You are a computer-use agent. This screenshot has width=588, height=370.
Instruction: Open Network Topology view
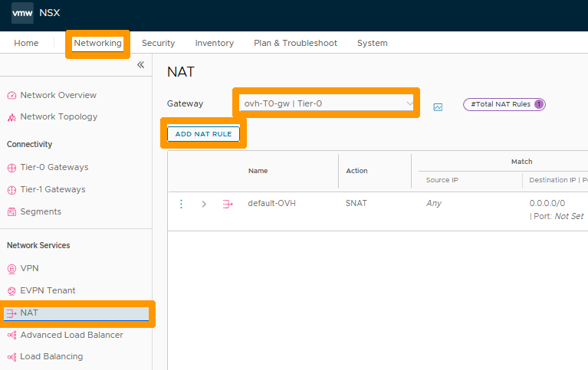tap(58, 117)
